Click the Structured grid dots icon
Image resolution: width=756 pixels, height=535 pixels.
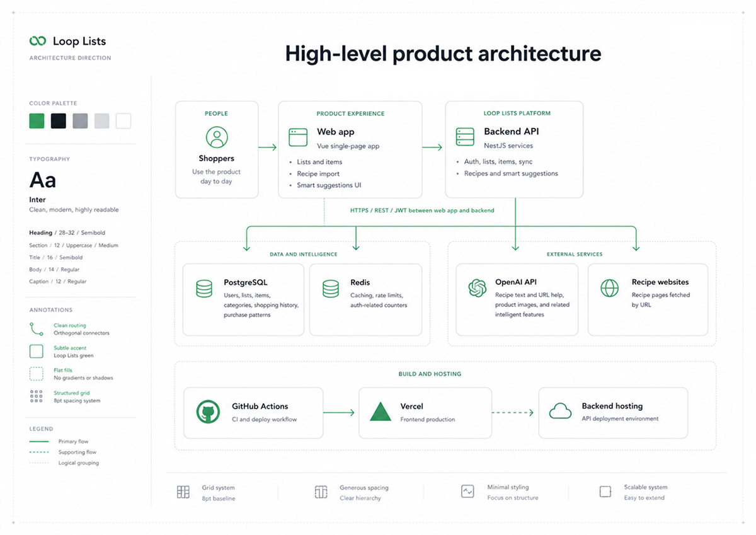click(x=37, y=396)
